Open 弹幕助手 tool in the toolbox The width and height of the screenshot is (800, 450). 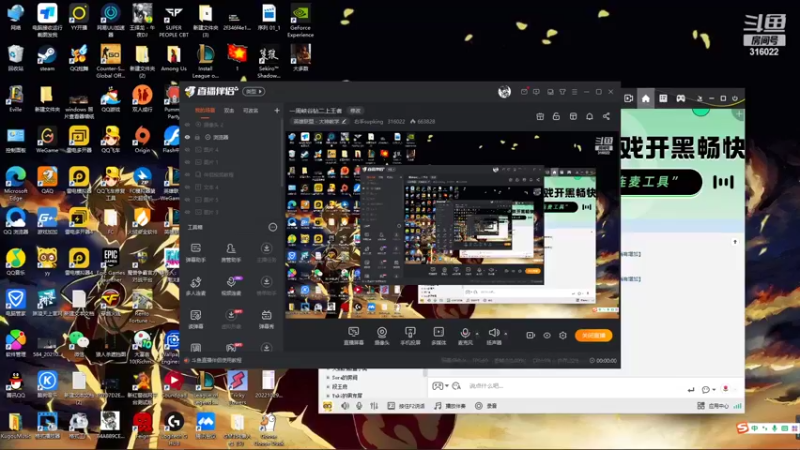pos(195,252)
